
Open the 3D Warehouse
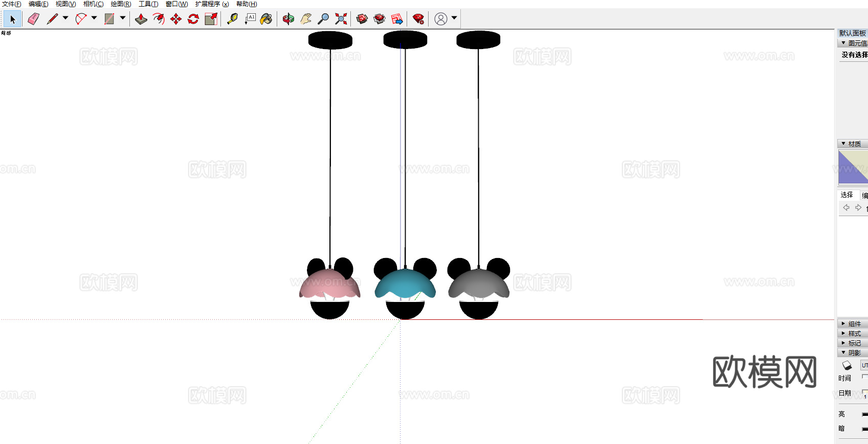pos(362,19)
